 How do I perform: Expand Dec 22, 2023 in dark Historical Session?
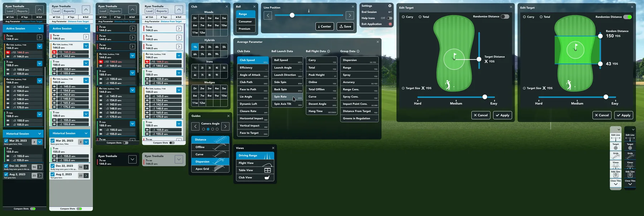tap(40, 167)
